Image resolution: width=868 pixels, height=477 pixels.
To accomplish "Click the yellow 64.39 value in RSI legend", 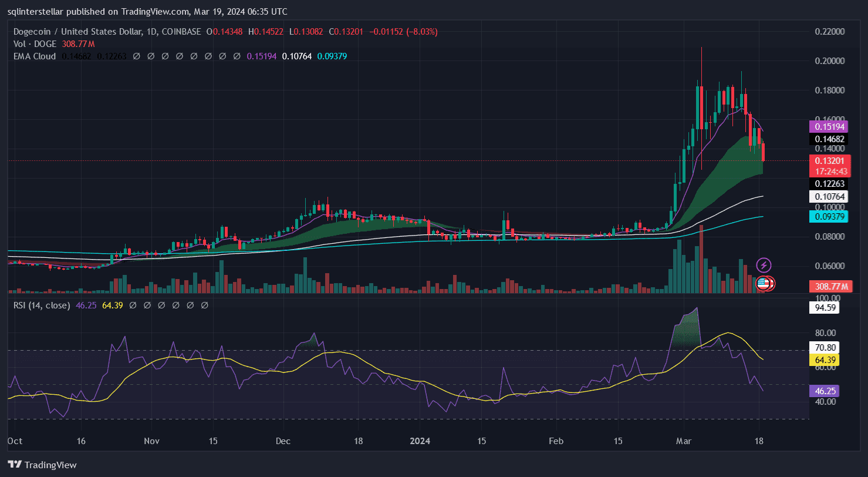I will [112, 305].
